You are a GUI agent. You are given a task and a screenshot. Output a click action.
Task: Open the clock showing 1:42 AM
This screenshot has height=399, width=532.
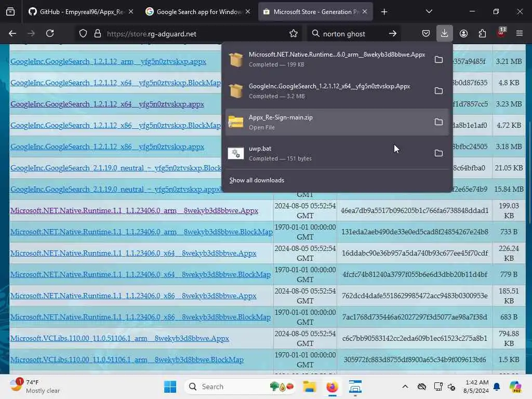click(476, 387)
